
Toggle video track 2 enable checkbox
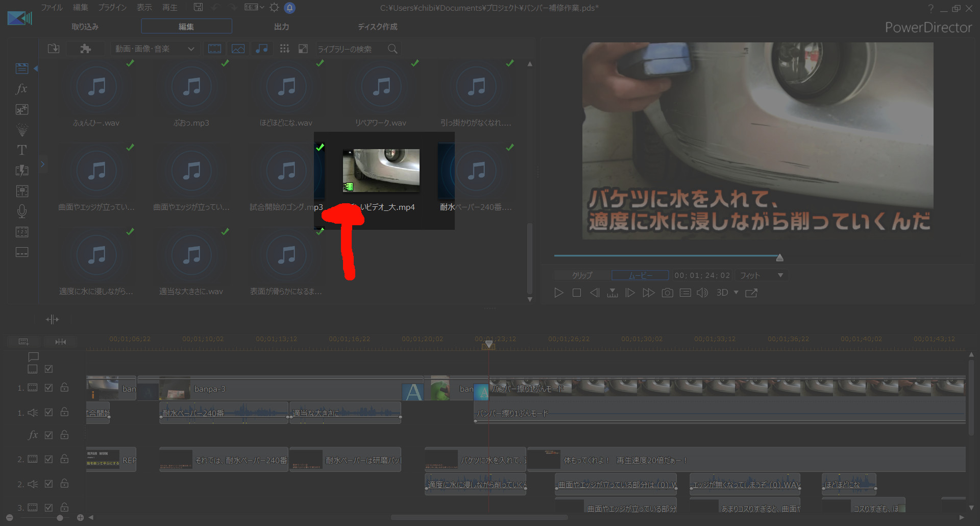[x=48, y=459]
